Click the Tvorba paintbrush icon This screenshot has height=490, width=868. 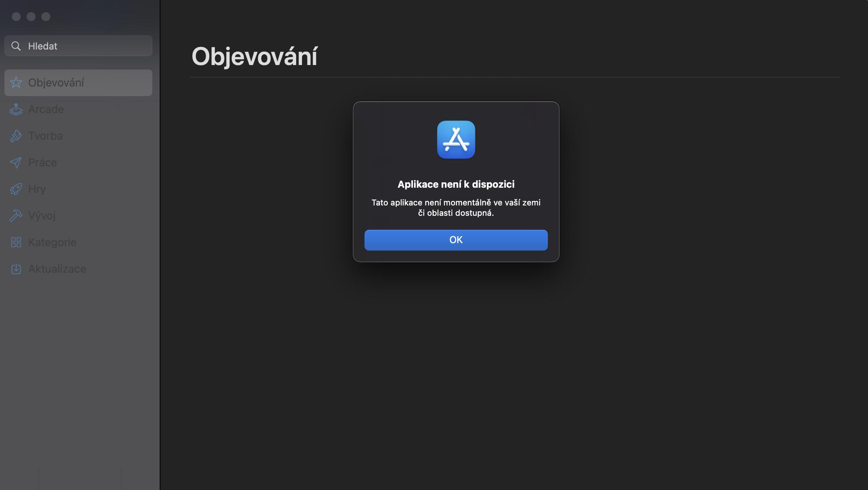click(x=16, y=136)
